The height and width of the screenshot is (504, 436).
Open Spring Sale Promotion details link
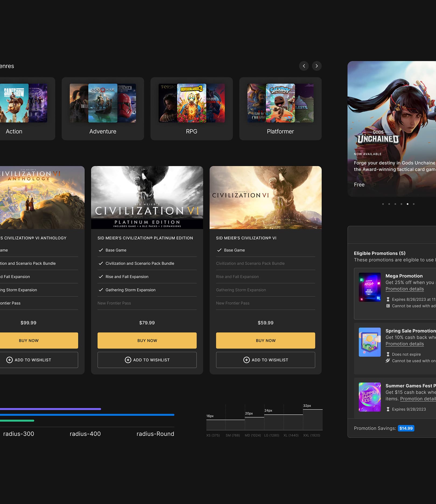[x=405, y=344]
